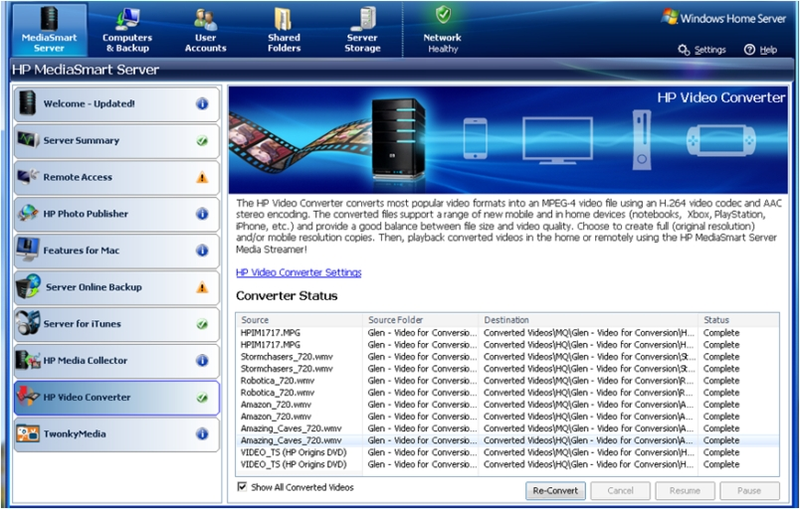Open the HP Video Converter Settings link
This screenshot has height=509, width=800.
298,273
